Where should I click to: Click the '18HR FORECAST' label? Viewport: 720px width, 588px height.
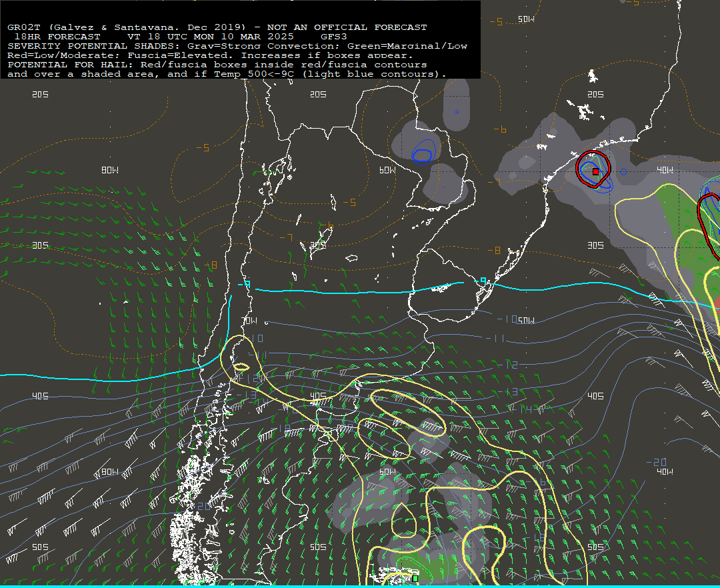point(57,36)
